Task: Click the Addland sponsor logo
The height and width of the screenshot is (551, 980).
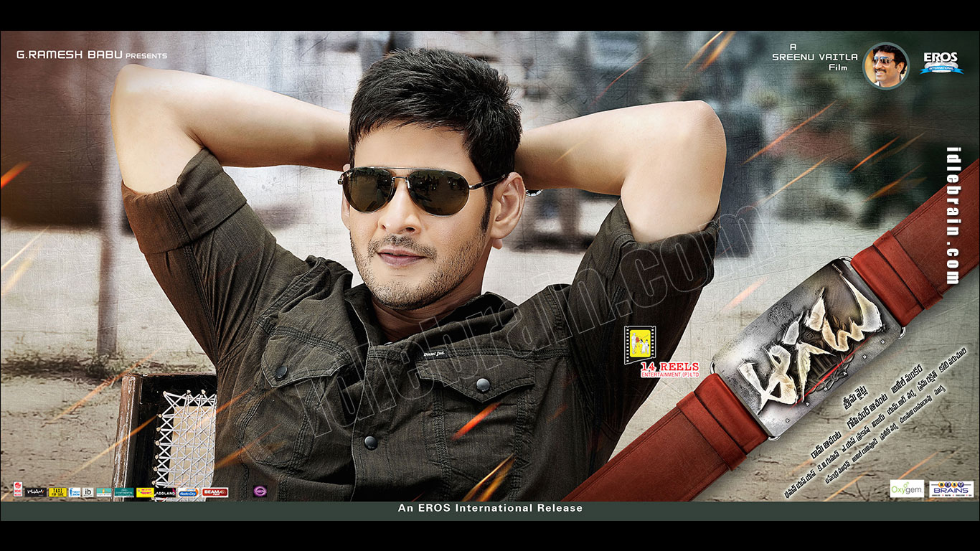Action: coord(165,492)
